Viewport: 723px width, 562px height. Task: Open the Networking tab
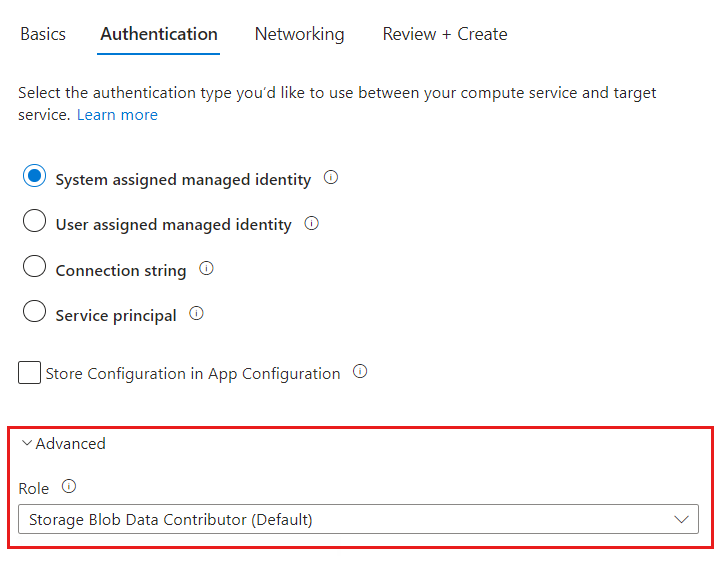(299, 34)
